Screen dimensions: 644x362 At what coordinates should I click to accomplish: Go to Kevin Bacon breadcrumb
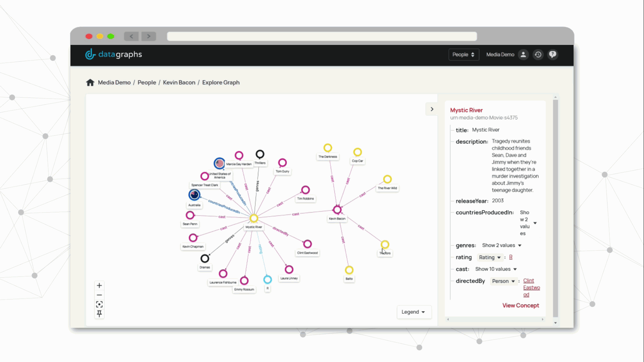pyautogui.click(x=179, y=82)
